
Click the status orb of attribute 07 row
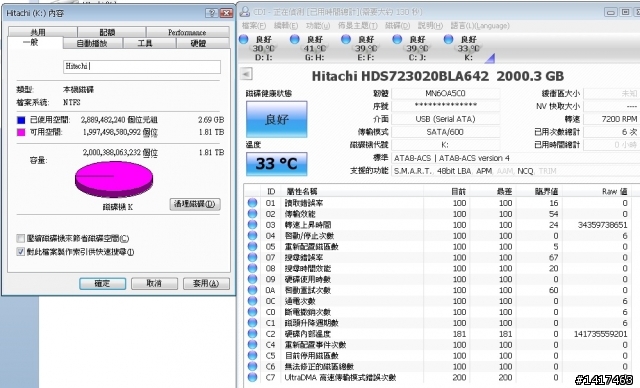pos(252,257)
